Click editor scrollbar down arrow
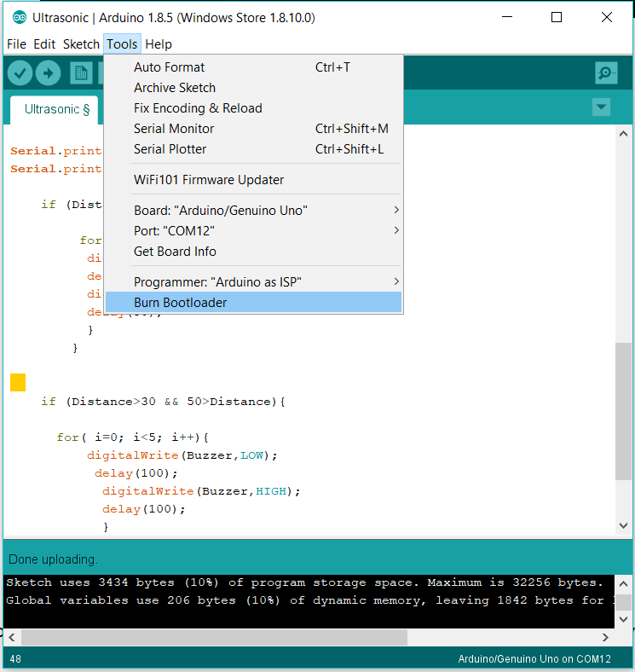635x672 pixels. (623, 526)
